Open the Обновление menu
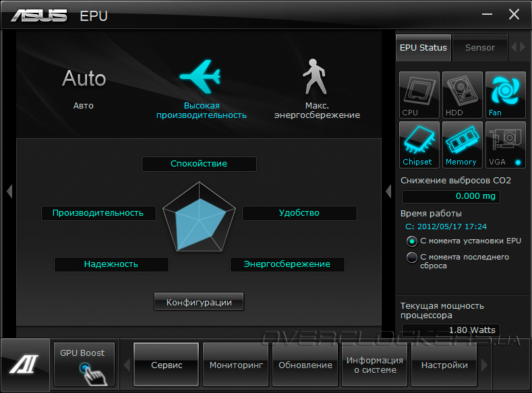The image size is (532, 393). (305, 365)
